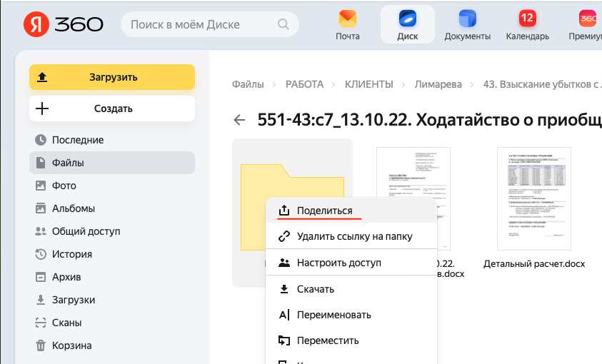Click the Загрузить upload button

click(x=112, y=77)
